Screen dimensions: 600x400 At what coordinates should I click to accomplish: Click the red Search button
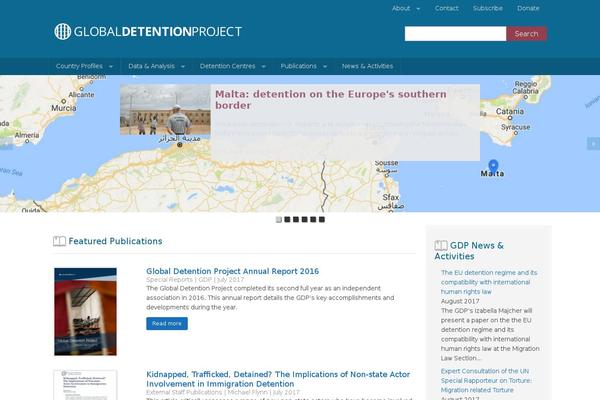tap(527, 34)
